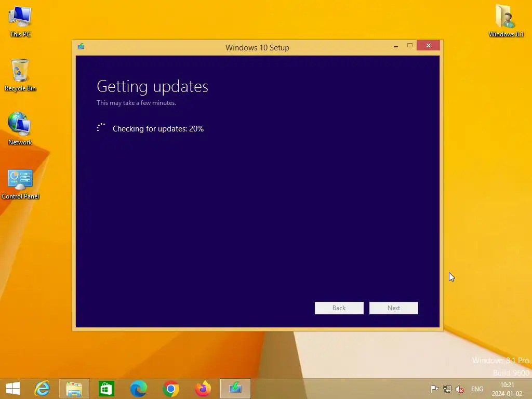The height and width of the screenshot is (399, 532).
Task: Click the spinning progress indicator
Action: tap(101, 128)
